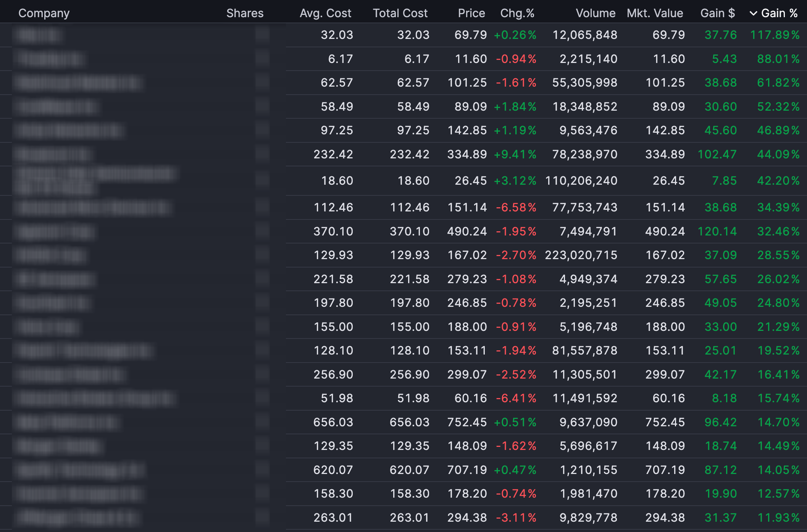The image size is (807, 532).
Task: Click the 88.01% gain cell
Action: click(x=778, y=59)
